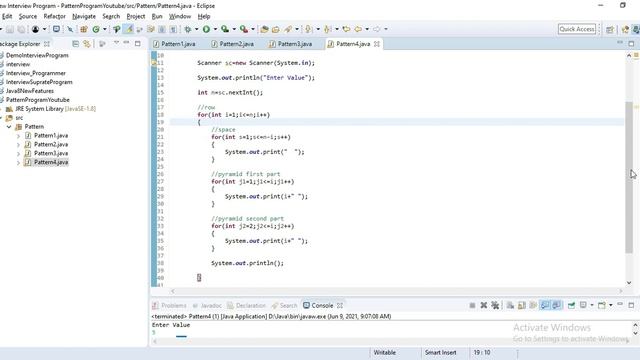Viewport: 640px width, 360px height.
Task: Click the Coverage run icon in toolbar
Action: point(225,29)
